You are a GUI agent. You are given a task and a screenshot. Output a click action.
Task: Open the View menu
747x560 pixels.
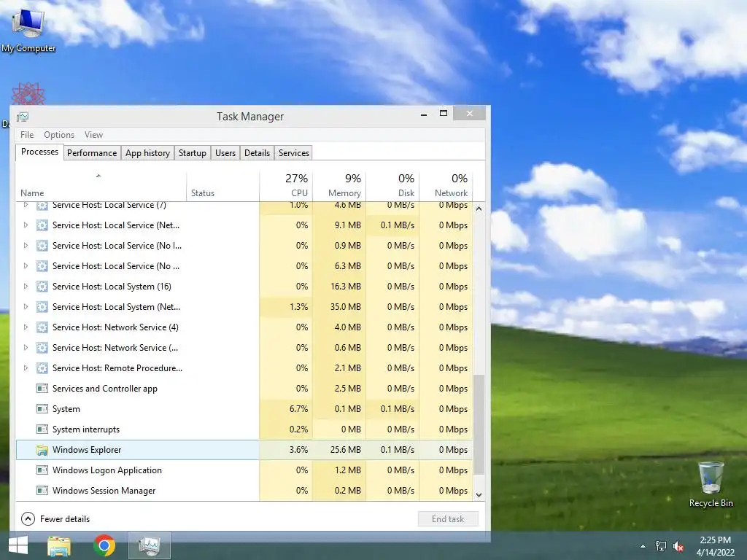[x=93, y=135]
